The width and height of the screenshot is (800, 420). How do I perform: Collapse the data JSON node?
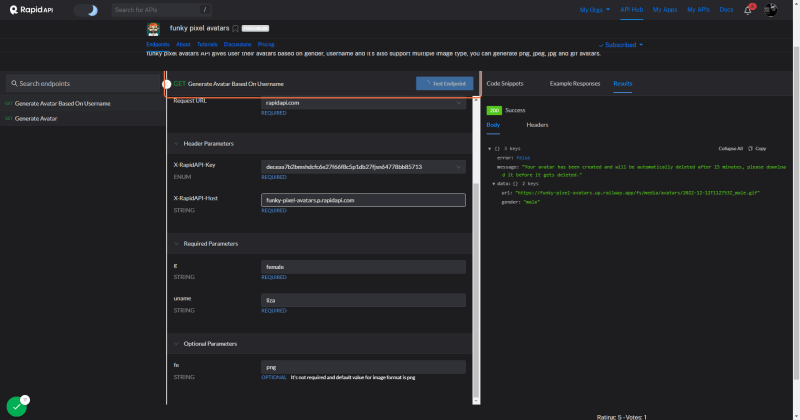[493, 183]
